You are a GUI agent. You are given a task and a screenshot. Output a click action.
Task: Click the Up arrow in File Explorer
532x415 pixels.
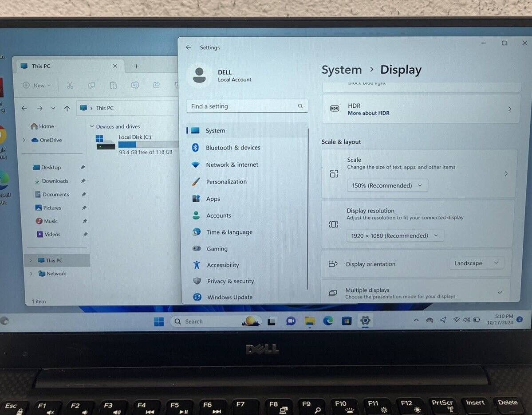tap(67, 109)
